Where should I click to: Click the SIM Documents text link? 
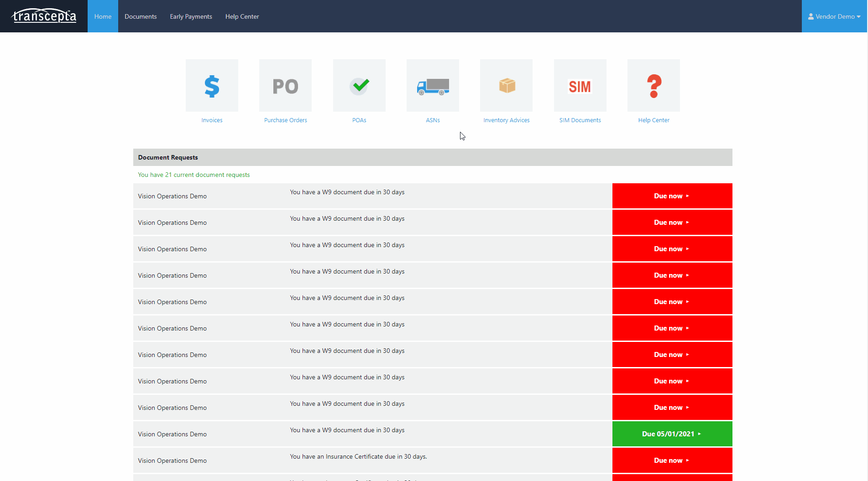coord(580,120)
